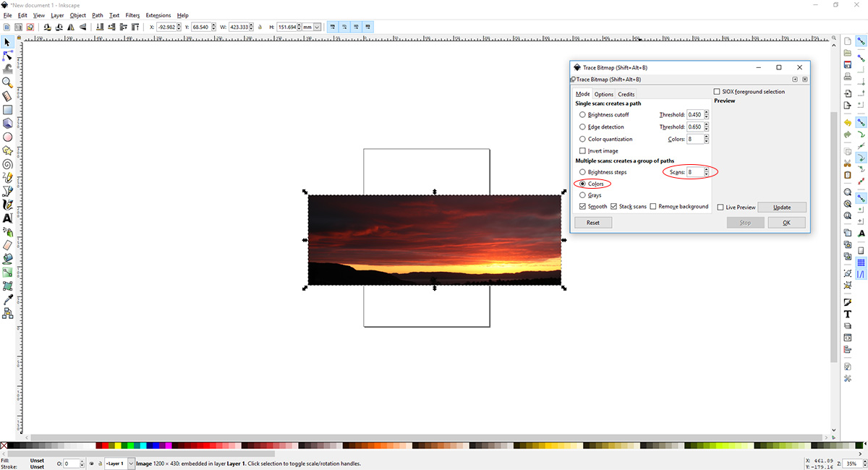868x470 pixels.
Task: Enable Live Preview checkbox
Action: pyautogui.click(x=720, y=208)
